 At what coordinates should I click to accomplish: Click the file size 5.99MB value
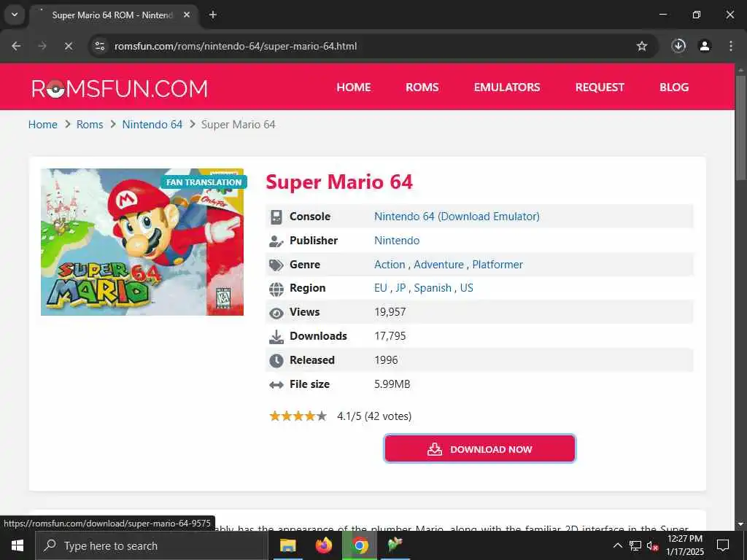[x=392, y=384]
